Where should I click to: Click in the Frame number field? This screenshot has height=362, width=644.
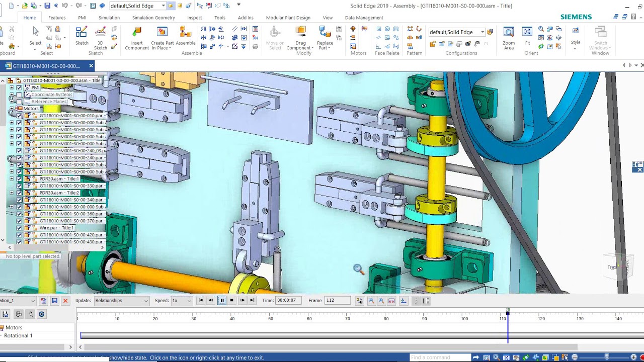[x=337, y=301]
